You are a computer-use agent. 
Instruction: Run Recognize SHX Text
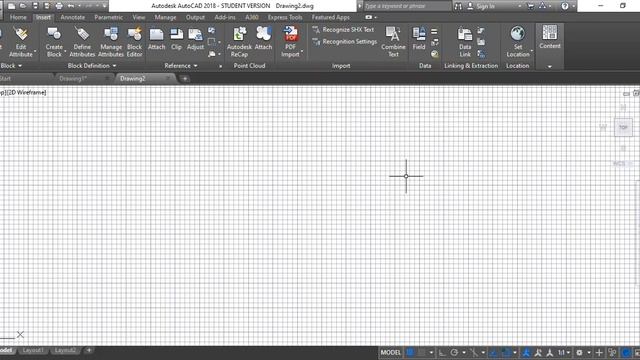click(x=343, y=30)
